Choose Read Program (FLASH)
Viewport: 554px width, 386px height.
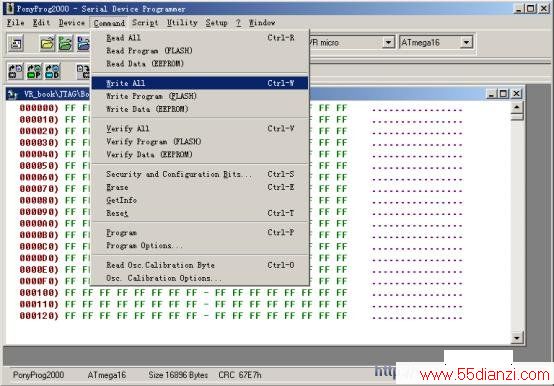click(x=200, y=51)
